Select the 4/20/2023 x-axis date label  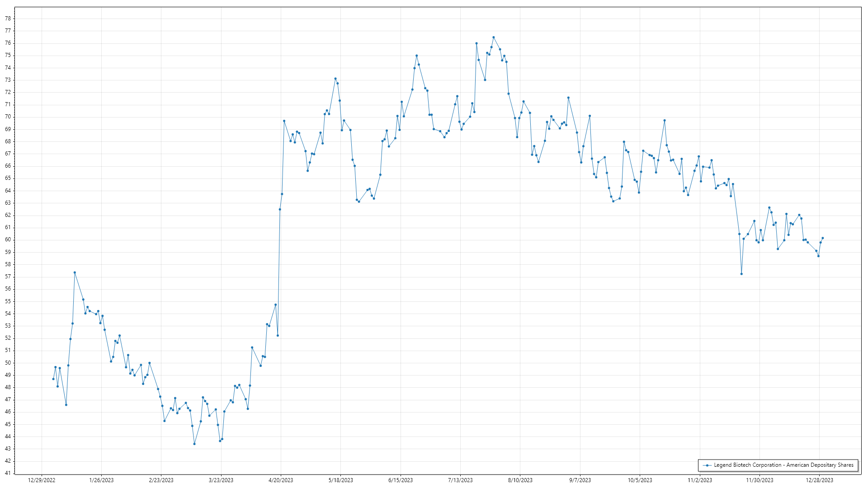(x=281, y=480)
